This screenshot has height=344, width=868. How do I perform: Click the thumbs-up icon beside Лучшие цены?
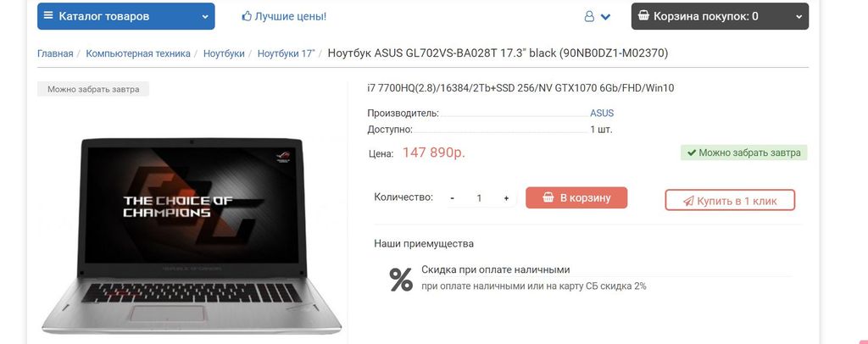247,16
